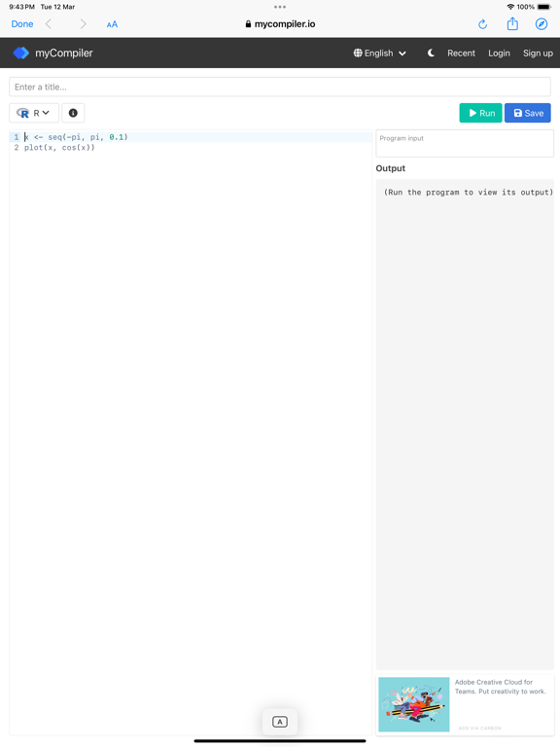Open the Adobe Creative Cloud ad image
Viewport: 560px width, 747px height.
414,704
